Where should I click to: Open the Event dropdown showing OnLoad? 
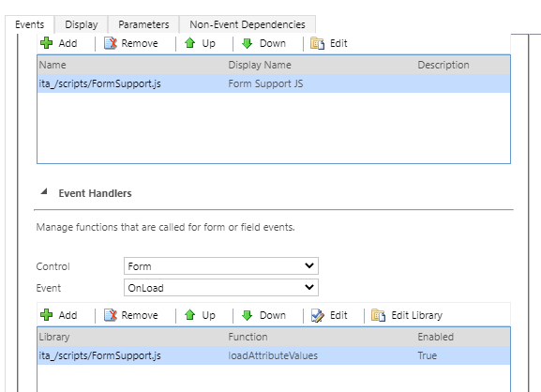[221, 288]
